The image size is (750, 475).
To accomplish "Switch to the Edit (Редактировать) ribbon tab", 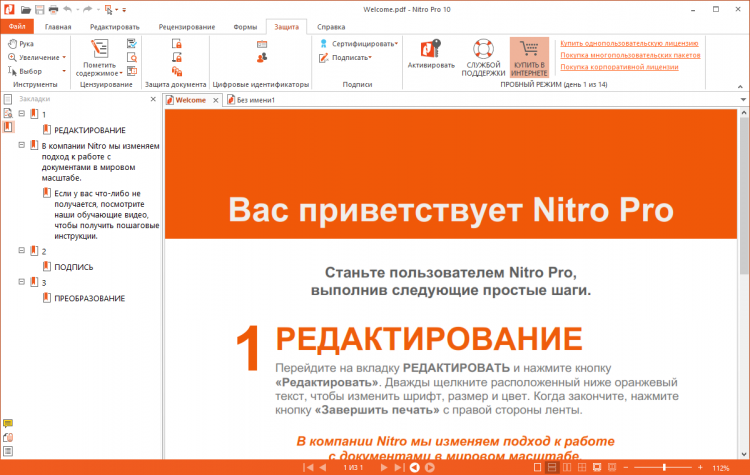I will [x=115, y=27].
